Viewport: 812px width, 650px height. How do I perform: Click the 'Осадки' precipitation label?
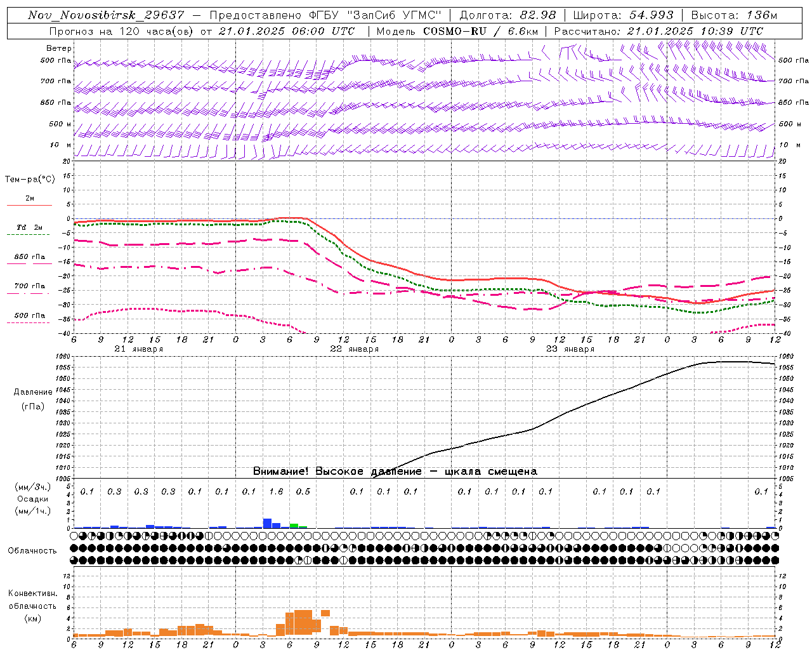tap(33, 499)
